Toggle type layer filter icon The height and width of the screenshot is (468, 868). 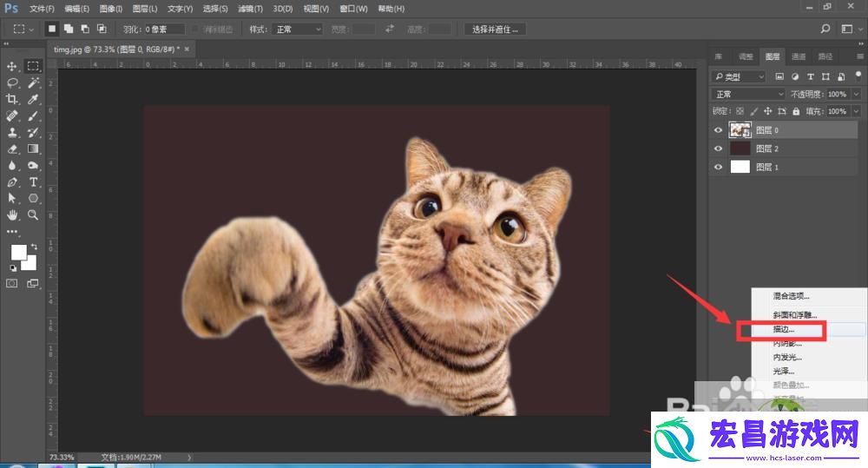(811, 77)
